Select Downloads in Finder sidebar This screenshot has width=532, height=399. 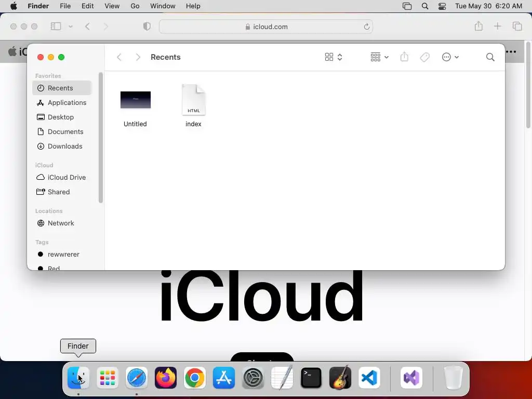pos(62,146)
